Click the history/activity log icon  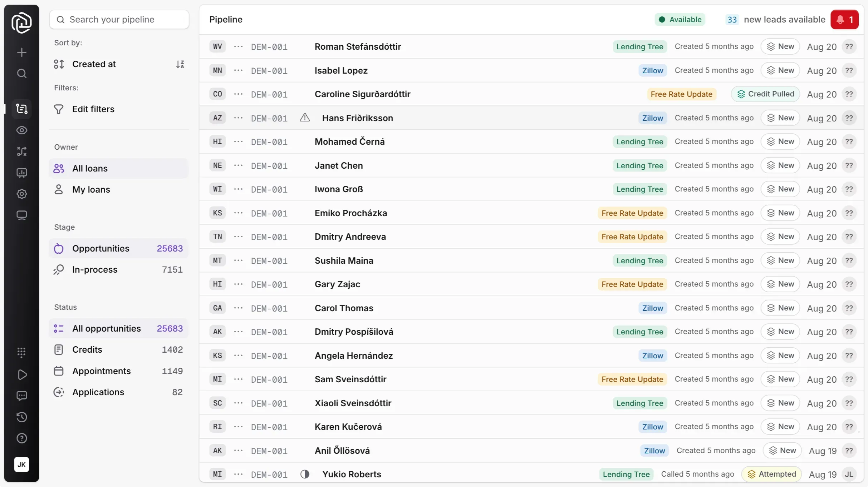(x=21, y=417)
